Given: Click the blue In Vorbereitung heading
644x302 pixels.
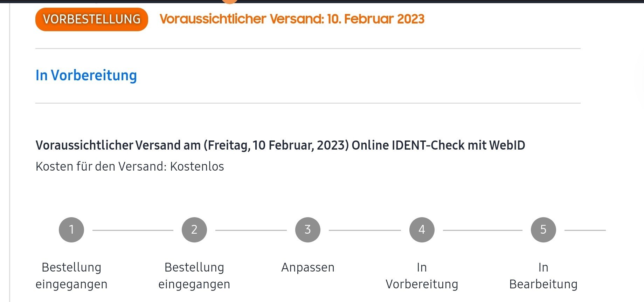Looking at the screenshot, I should (86, 75).
